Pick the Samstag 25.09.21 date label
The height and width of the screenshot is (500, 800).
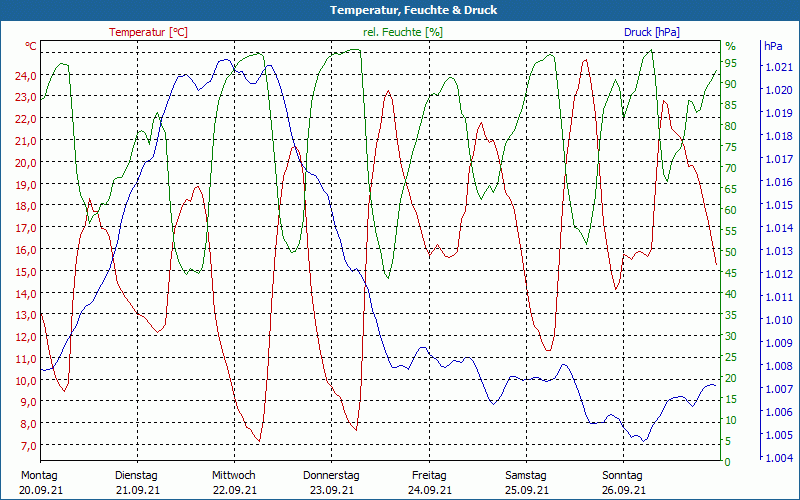526,482
